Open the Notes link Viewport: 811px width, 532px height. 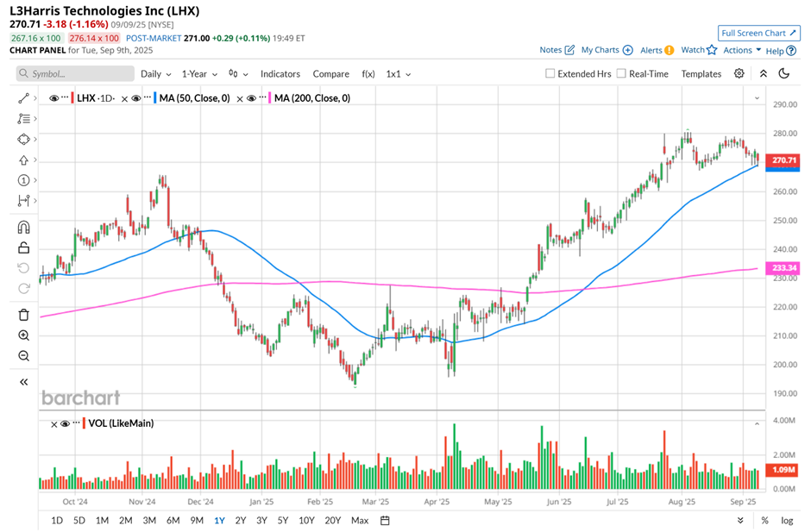tap(556, 50)
